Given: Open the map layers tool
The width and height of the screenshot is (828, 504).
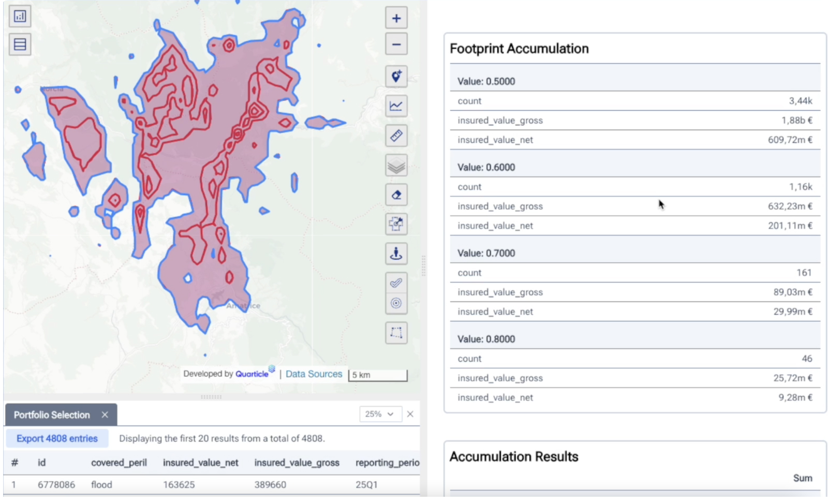Looking at the screenshot, I should tap(396, 166).
